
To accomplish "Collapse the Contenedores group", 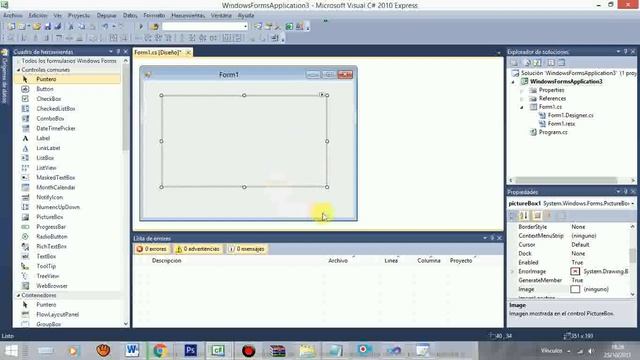I will tap(18, 295).
